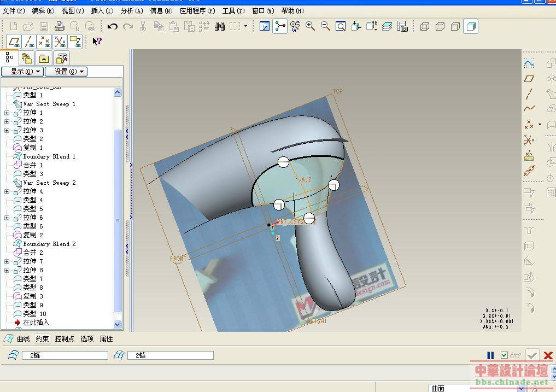Uncheck the feature preview checkbox
Image resolution: width=556 pixels, height=392 pixels.
(x=504, y=355)
